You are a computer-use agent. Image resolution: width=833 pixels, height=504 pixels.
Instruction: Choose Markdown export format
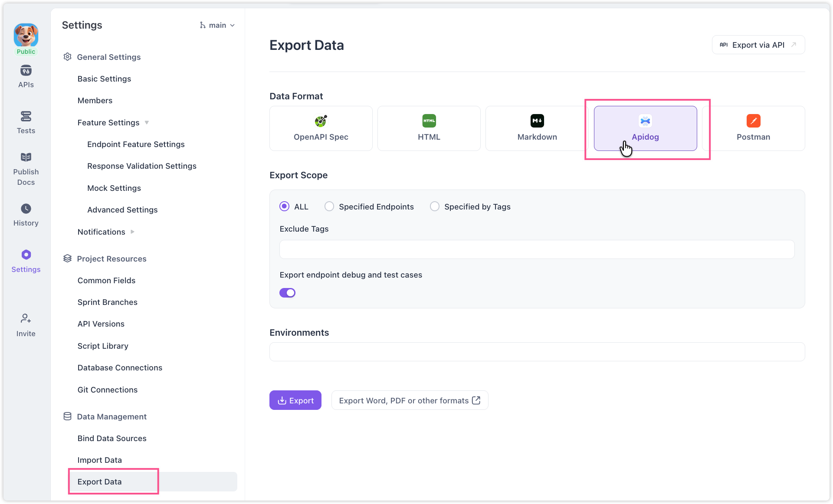coord(537,128)
